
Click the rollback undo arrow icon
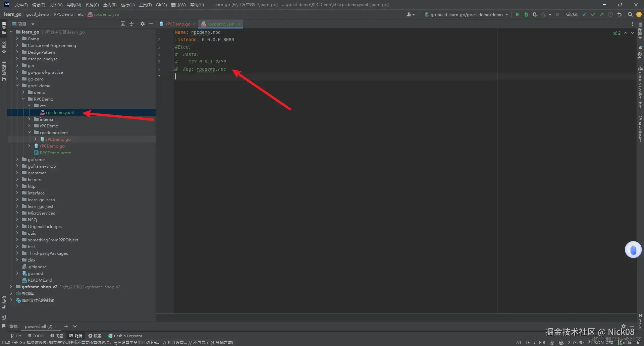point(619,14)
